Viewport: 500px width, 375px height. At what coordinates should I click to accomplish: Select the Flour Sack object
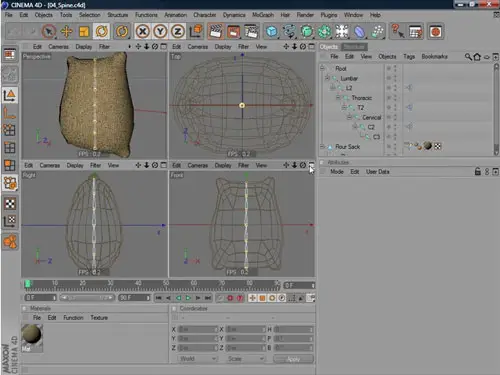[347, 147]
